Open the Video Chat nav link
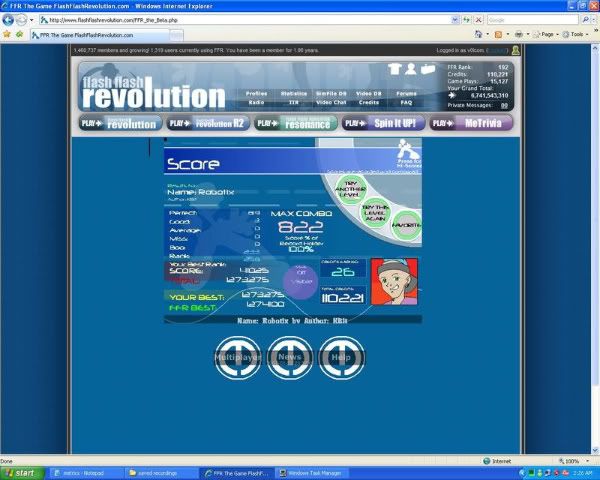Screen dimensions: 600x480 pos(331,103)
